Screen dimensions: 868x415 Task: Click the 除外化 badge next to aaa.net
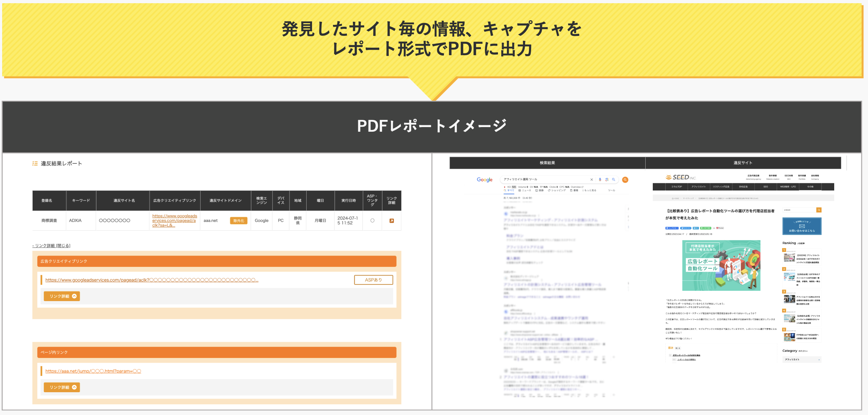238,221
